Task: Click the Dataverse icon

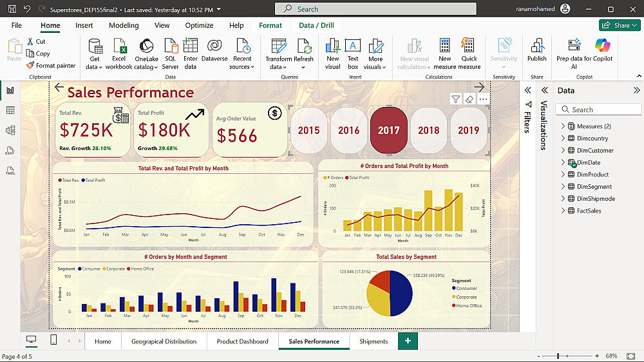Action: click(214, 46)
